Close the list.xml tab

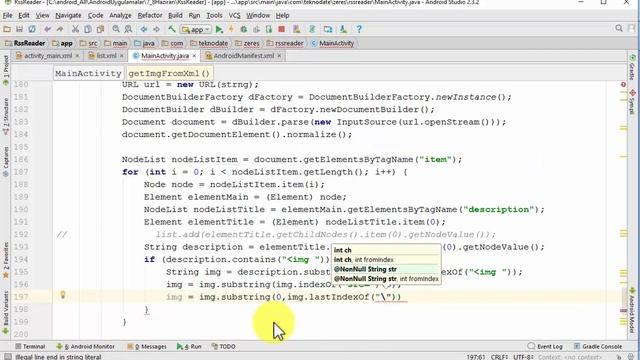pyautogui.click(x=122, y=56)
